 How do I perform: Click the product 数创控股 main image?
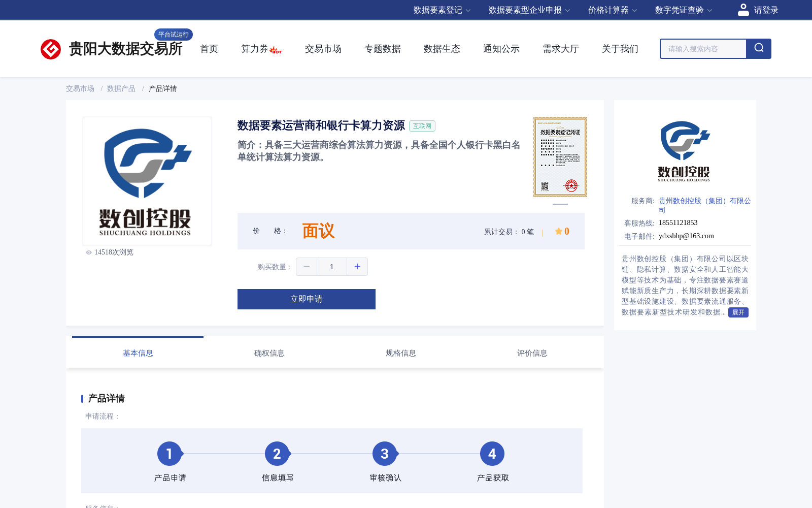point(147,181)
